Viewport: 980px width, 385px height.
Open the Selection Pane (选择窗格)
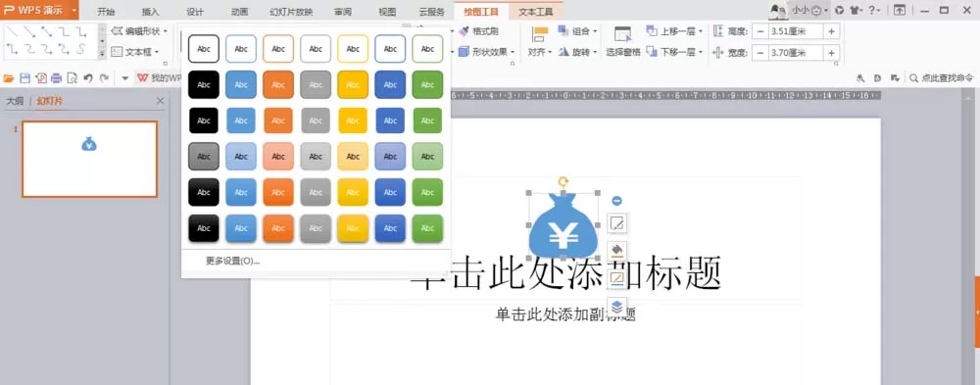tap(623, 42)
